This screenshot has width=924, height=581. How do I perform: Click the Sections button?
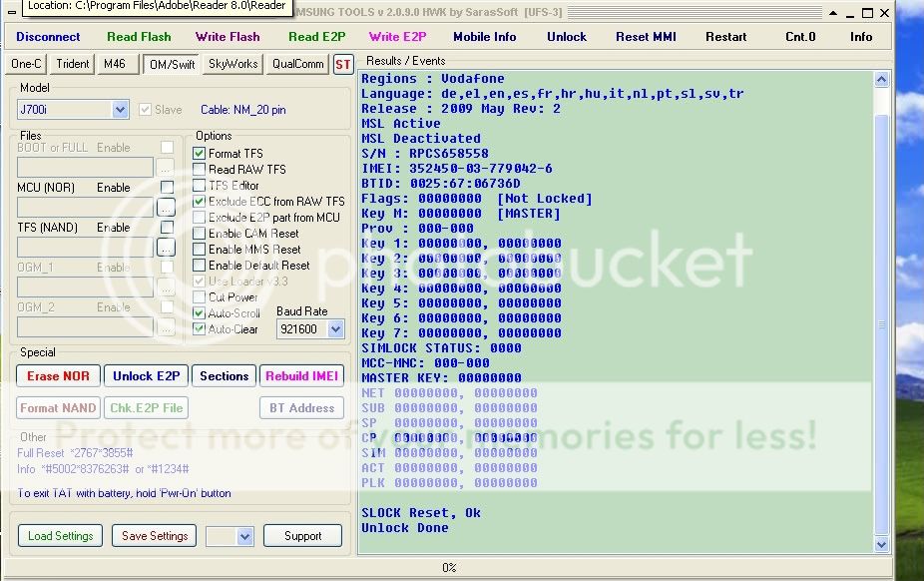click(224, 376)
